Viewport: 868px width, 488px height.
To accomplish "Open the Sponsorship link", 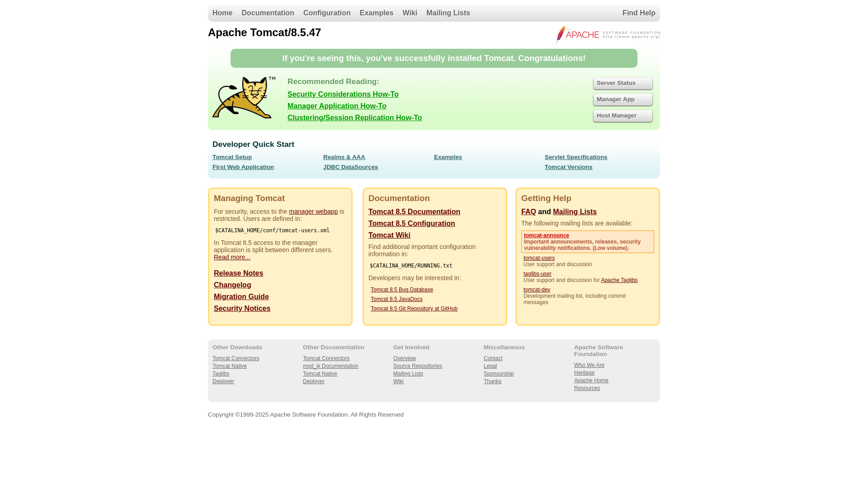I will 499,374.
